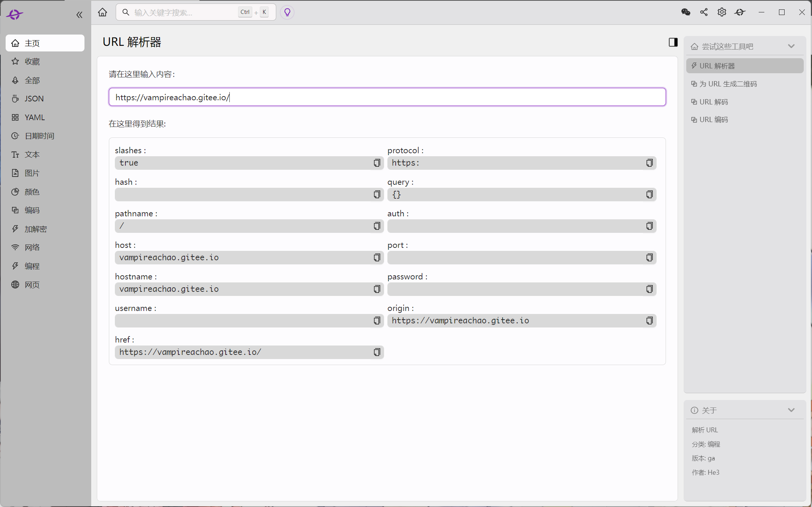The width and height of the screenshot is (812, 507).
Task: Open the 日期时间 sidebar category
Action: point(39,136)
